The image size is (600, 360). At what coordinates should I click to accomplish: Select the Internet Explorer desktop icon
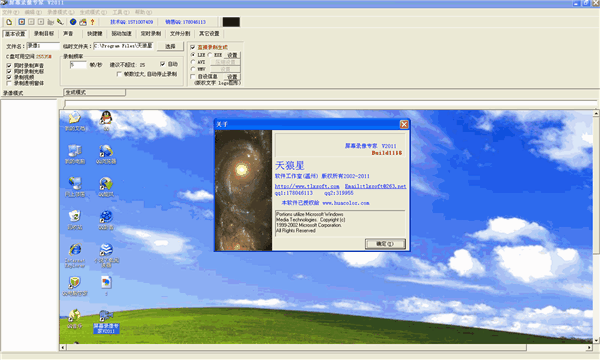(75, 256)
